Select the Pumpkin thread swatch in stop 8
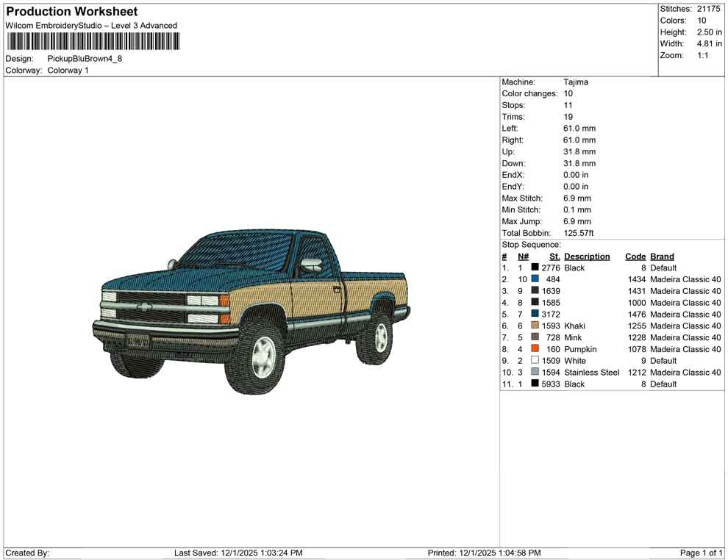Image resolution: width=728 pixels, height=560 pixels. tap(534, 349)
